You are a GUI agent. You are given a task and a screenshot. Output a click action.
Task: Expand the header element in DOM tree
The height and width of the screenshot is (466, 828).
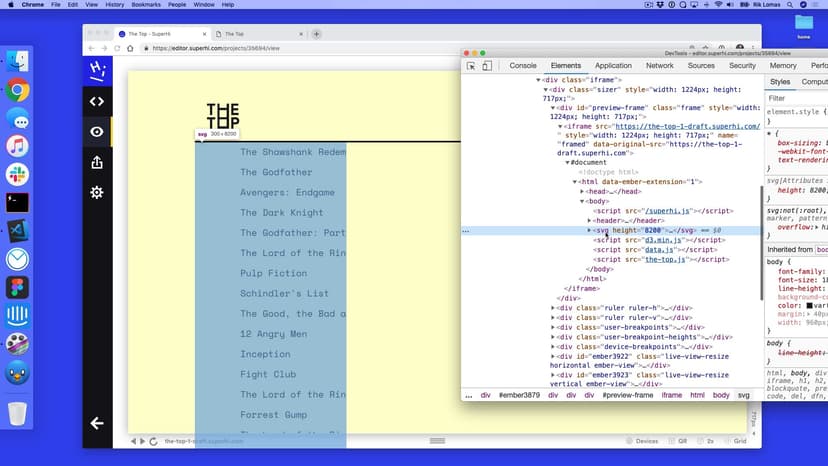pyautogui.click(x=590, y=220)
